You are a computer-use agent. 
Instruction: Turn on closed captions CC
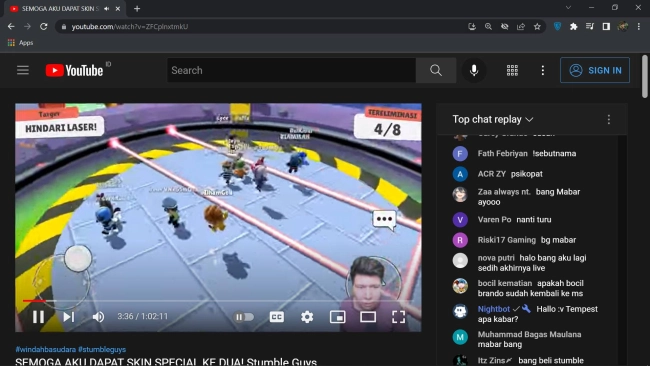(276, 317)
